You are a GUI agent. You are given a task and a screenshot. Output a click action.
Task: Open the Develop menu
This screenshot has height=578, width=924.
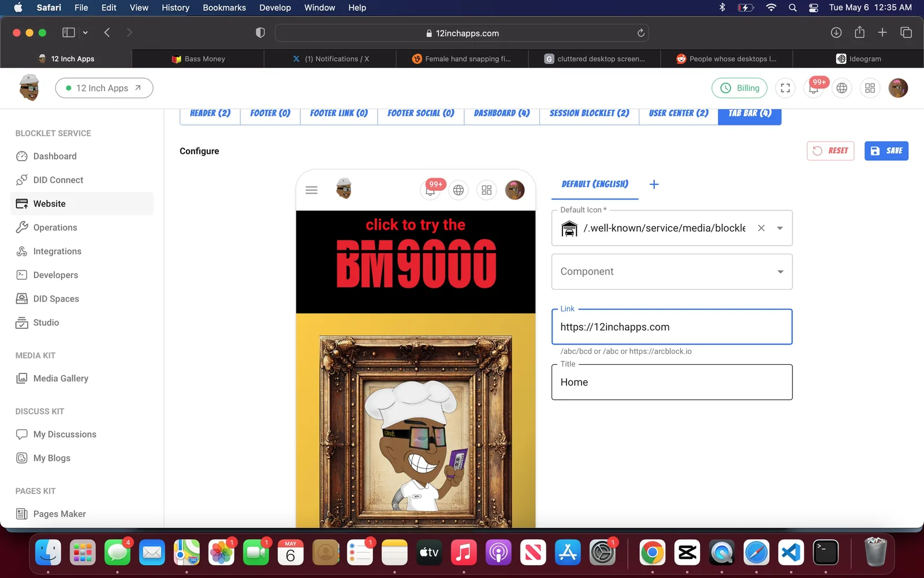[x=275, y=8]
